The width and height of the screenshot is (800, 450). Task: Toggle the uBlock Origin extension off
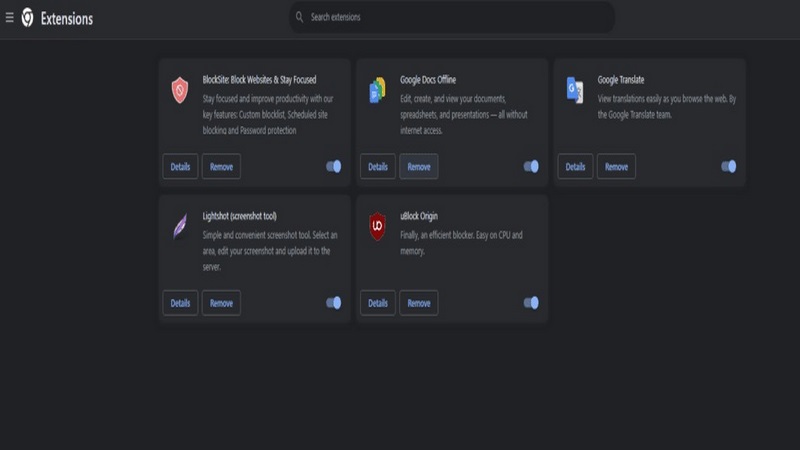531,303
